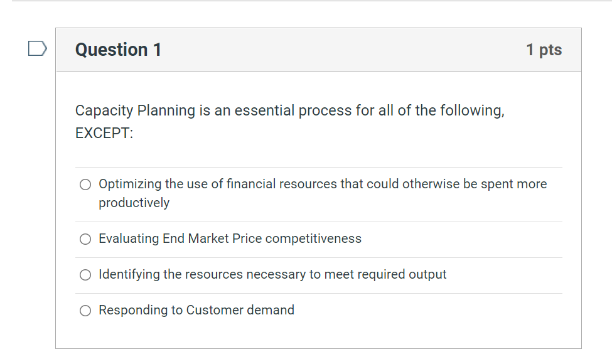Click the answer text 'Evaluating End Market Price competitiveness'
612x364 pixels.
click(x=230, y=238)
